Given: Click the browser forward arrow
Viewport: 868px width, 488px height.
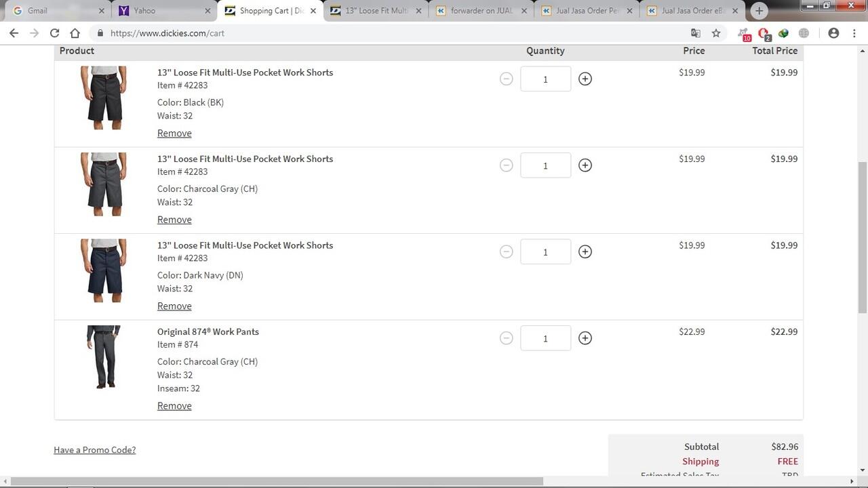Looking at the screenshot, I should [34, 33].
